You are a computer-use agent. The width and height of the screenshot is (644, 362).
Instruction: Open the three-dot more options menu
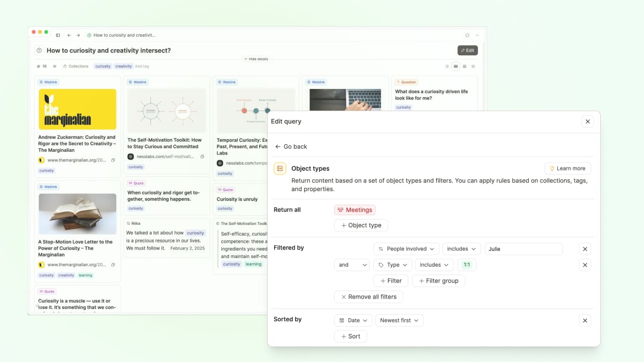point(477,35)
